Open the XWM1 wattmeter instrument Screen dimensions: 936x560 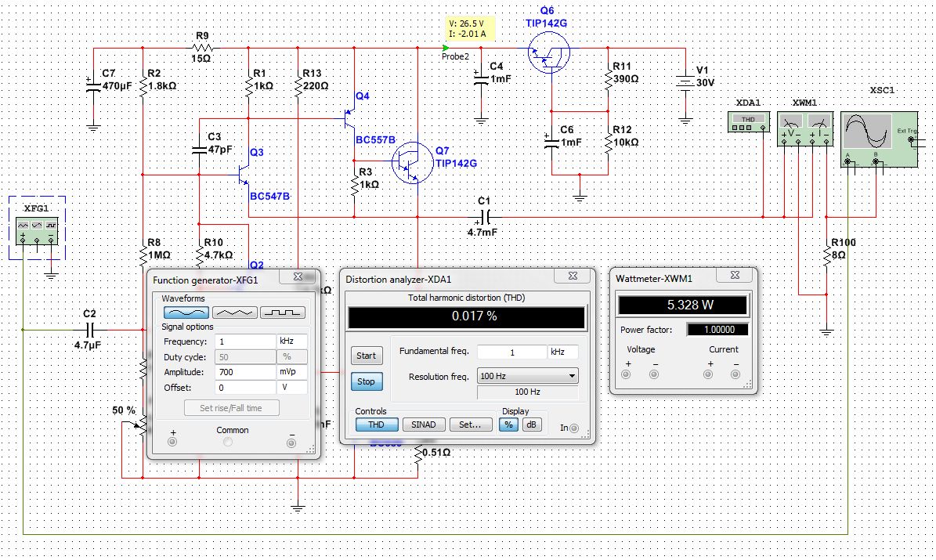click(x=804, y=128)
